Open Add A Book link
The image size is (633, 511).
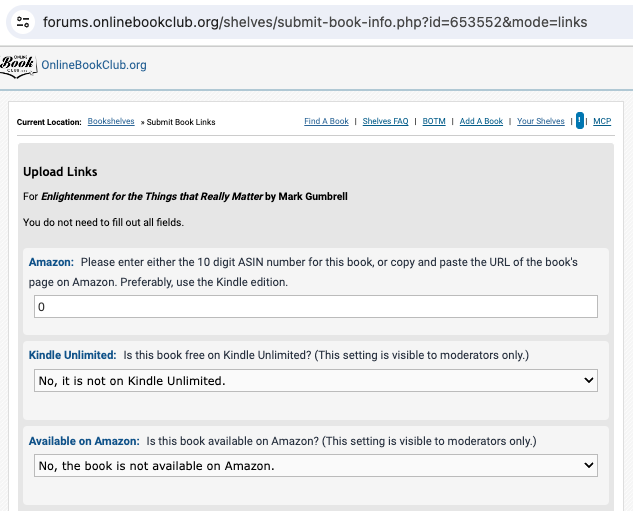point(481,121)
